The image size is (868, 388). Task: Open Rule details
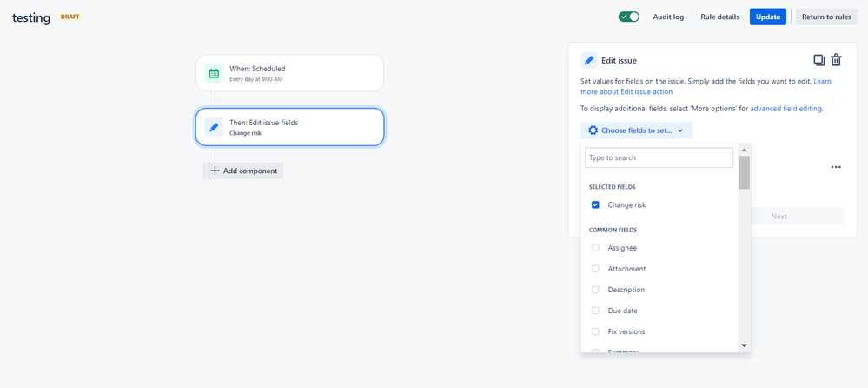pyautogui.click(x=719, y=17)
